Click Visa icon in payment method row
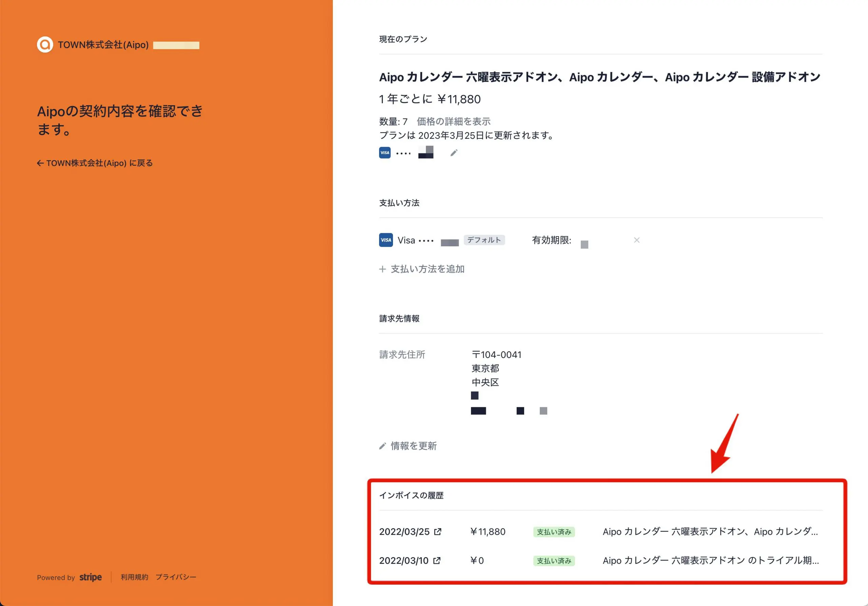The width and height of the screenshot is (868, 606). coord(386,240)
